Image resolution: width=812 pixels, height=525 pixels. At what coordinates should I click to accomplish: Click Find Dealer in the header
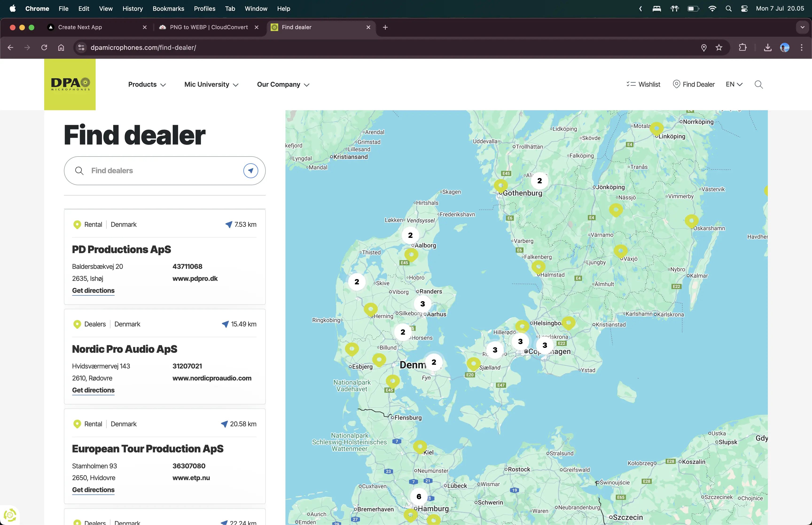(694, 84)
